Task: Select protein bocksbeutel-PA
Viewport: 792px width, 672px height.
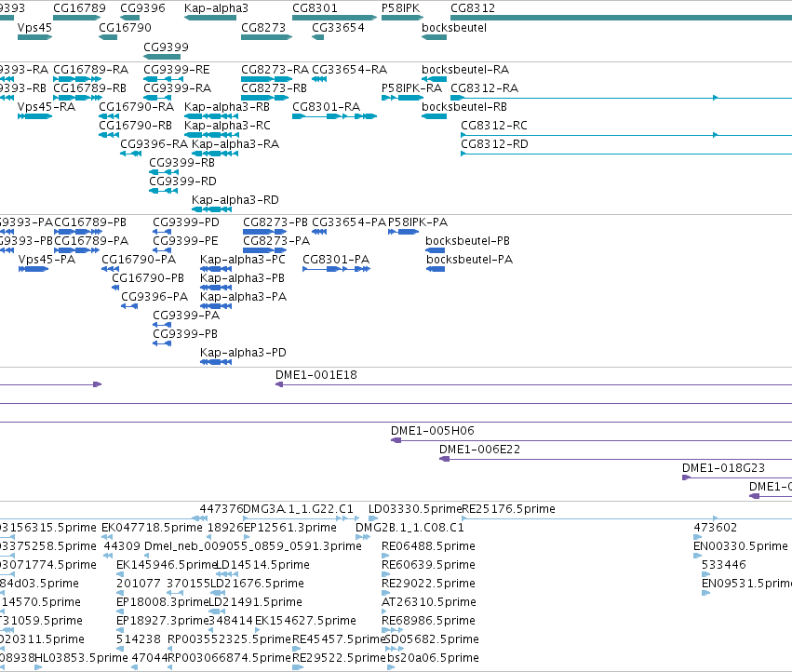Action: coord(469,259)
